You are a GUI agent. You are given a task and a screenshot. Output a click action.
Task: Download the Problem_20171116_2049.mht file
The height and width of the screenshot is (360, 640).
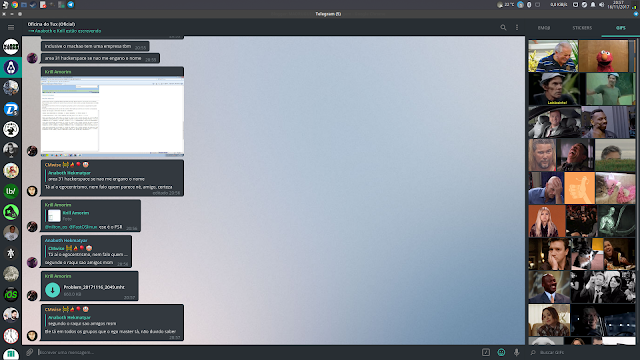[x=52, y=290]
